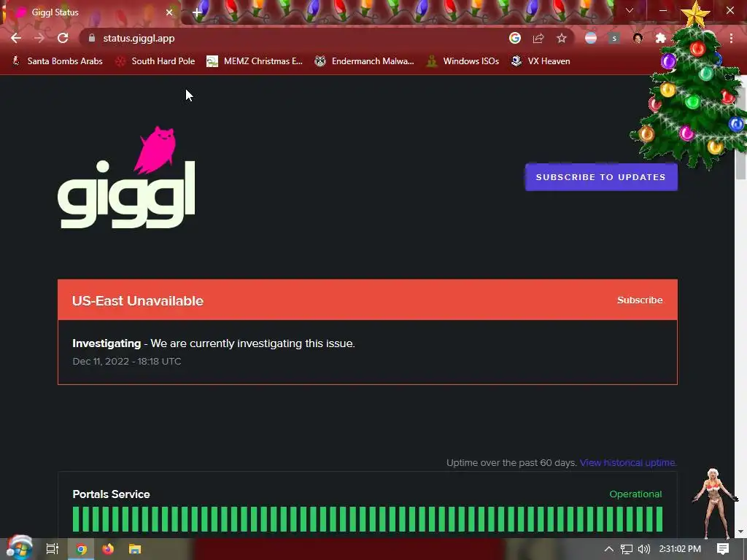Select the 'Dec 11, 2022 - 18:18 UTC' text
This screenshot has height=560, width=747.
click(127, 362)
